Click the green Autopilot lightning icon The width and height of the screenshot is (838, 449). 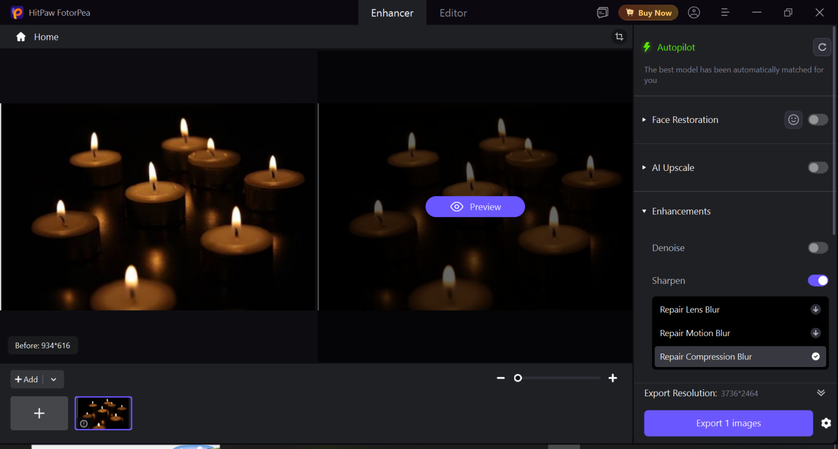click(647, 47)
